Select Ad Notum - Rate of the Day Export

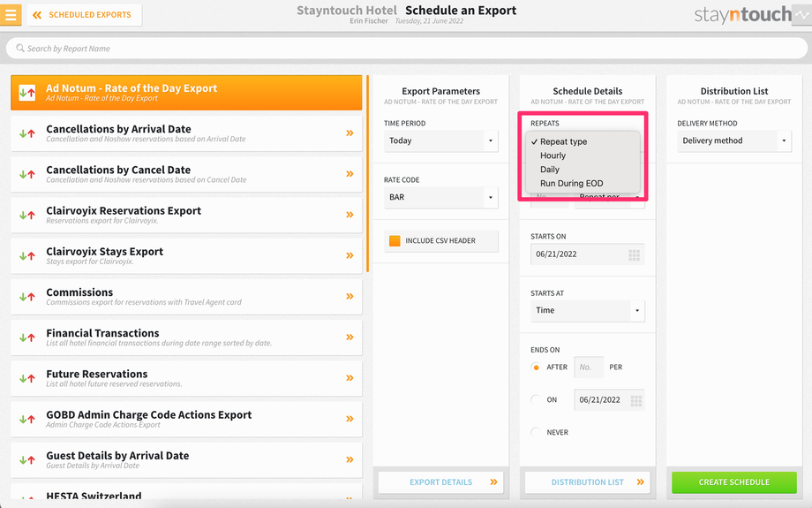186,93
